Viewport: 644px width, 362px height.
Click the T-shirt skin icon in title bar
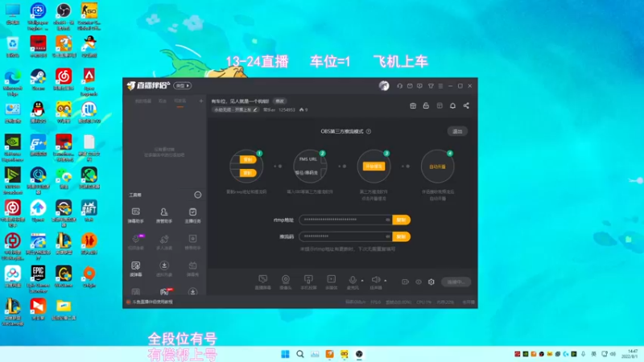tap(431, 86)
